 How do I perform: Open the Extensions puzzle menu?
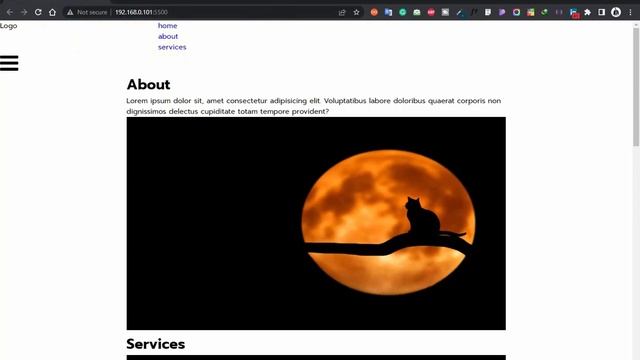pos(587,12)
